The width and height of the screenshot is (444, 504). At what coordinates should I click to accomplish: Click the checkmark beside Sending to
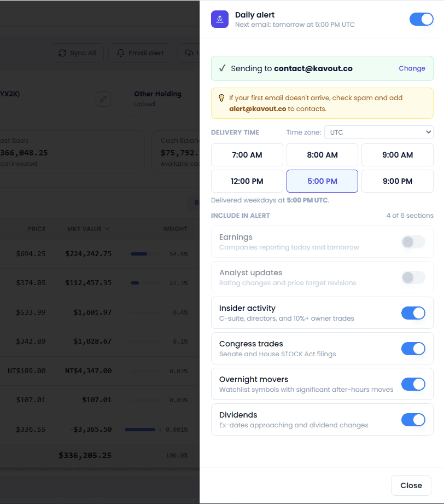pos(223,68)
